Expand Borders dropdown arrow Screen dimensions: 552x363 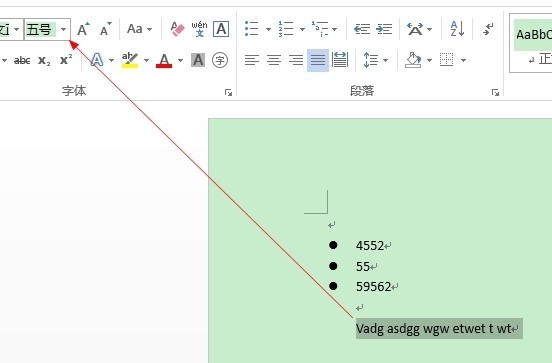click(464, 61)
